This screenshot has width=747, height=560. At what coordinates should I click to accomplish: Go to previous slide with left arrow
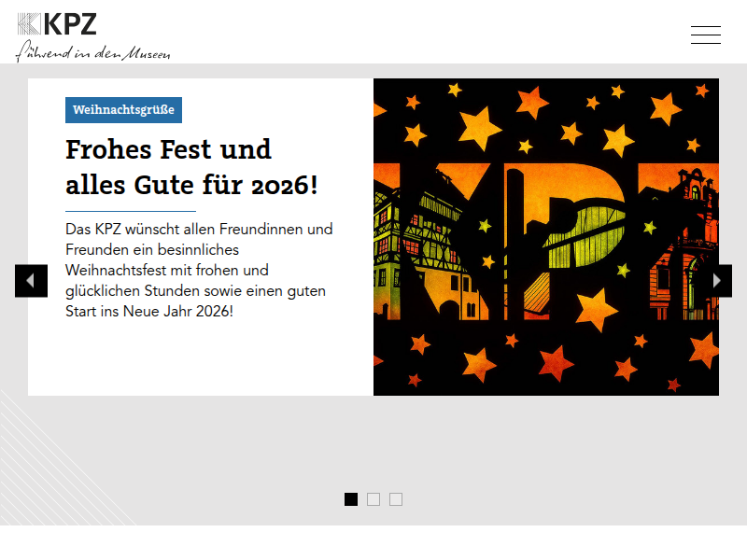31,281
